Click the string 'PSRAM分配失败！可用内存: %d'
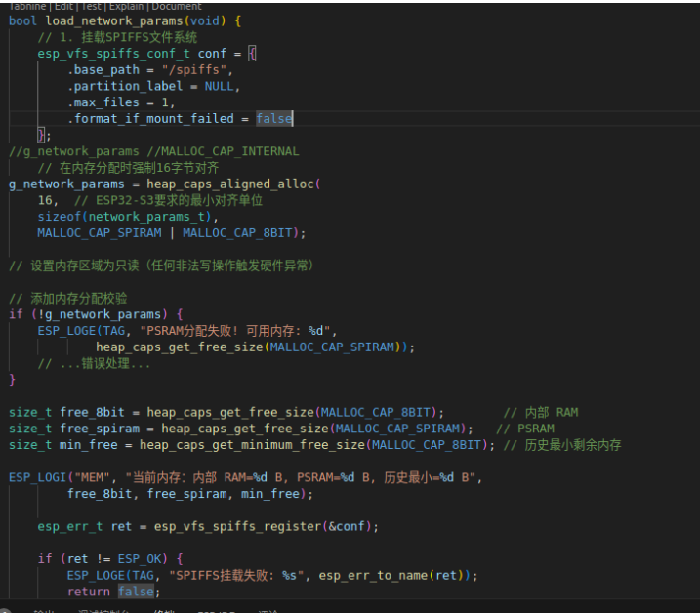Viewport: 700px width, 613px height. (235, 331)
